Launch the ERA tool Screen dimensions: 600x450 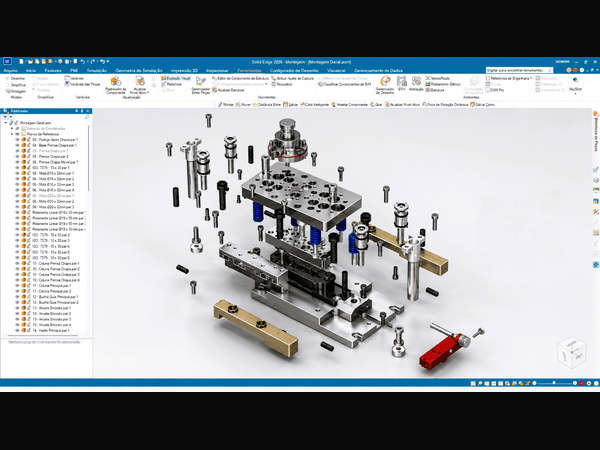coord(401,83)
